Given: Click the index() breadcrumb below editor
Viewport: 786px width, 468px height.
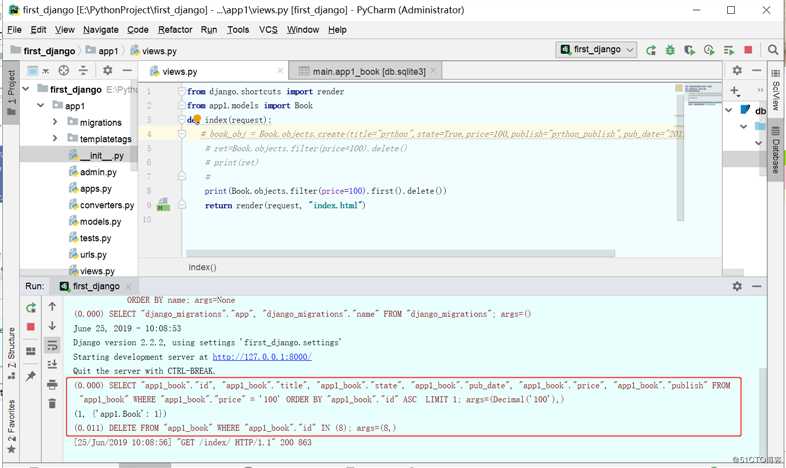Looking at the screenshot, I should pyautogui.click(x=203, y=267).
